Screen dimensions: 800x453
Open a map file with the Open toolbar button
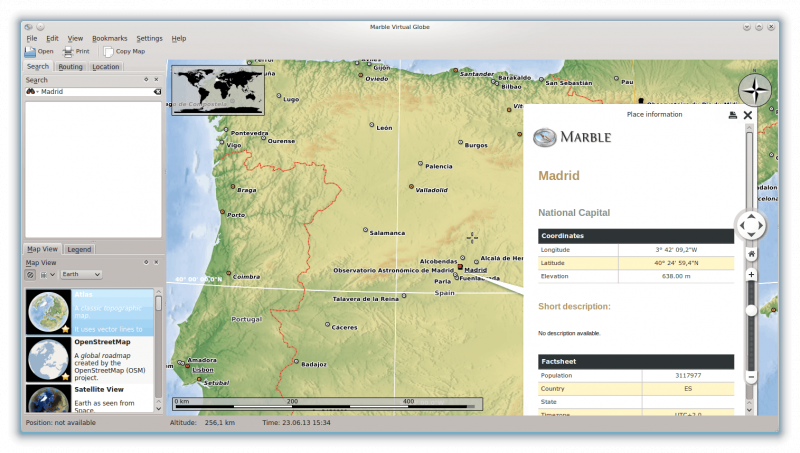coord(39,52)
